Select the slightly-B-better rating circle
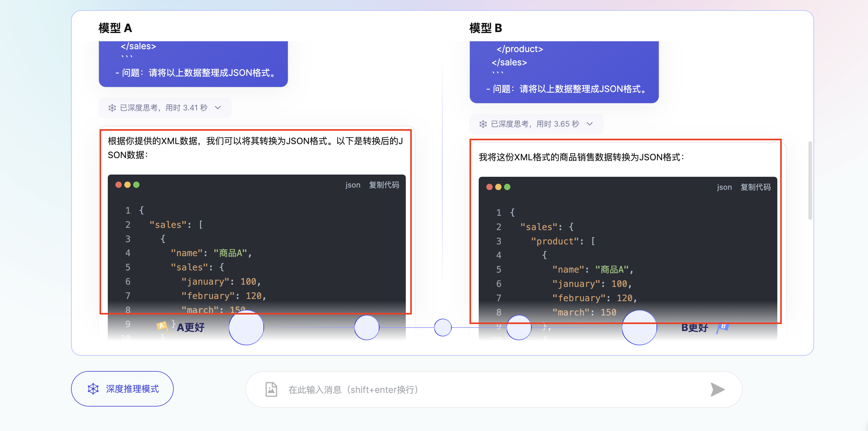 click(519, 328)
